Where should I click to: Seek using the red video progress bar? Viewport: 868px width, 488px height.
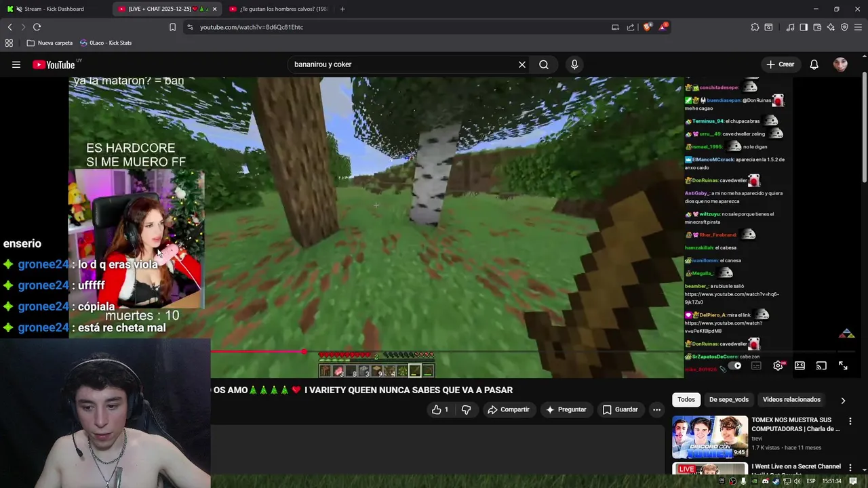[x=258, y=352]
